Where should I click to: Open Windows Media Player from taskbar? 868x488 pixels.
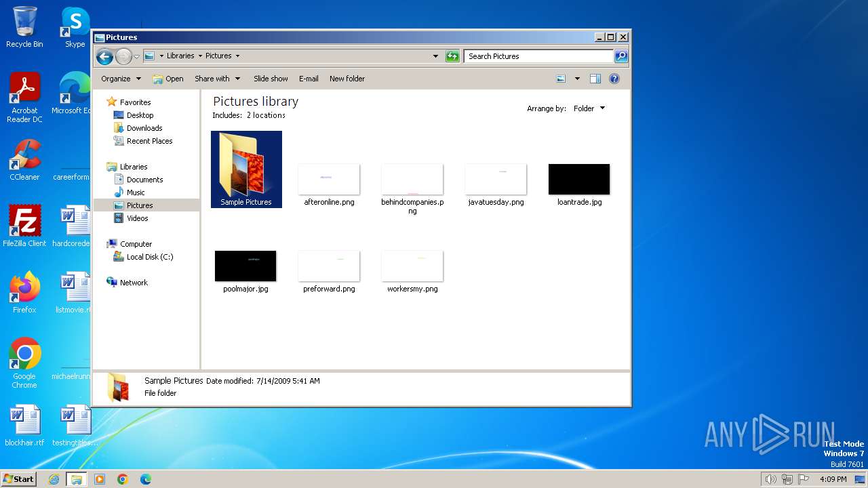point(100,479)
